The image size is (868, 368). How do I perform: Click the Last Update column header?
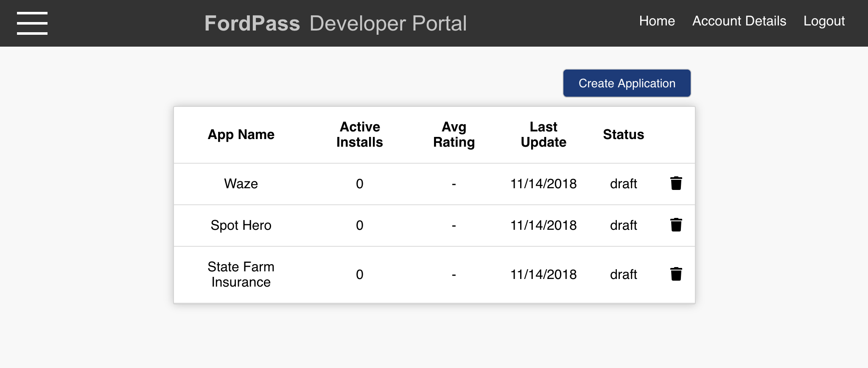coord(543,134)
